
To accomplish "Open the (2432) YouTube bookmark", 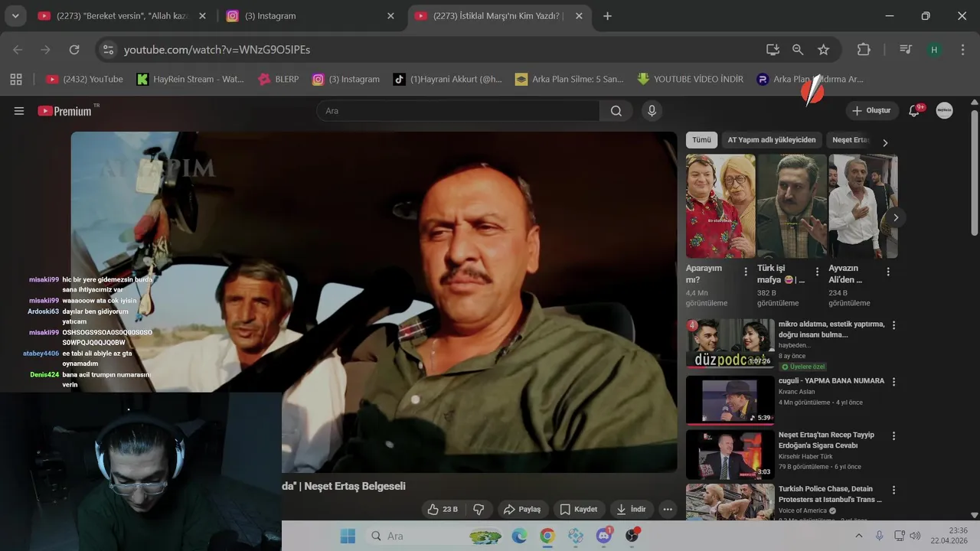I will tap(84, 79).
